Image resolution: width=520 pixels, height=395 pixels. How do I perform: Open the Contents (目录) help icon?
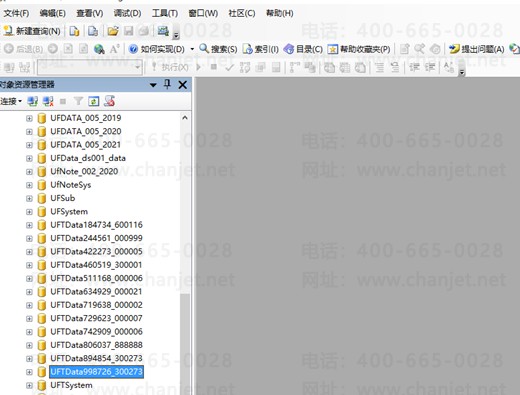click(x=288, y=49)
